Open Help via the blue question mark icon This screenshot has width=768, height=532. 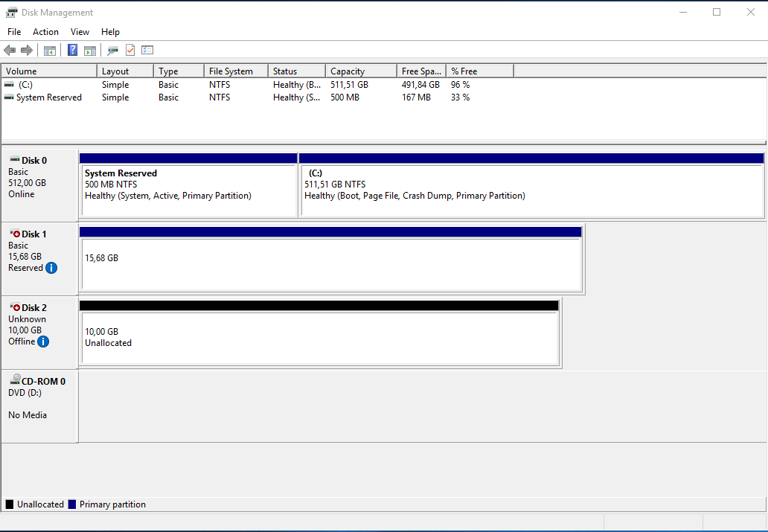[x=72, y=51]
